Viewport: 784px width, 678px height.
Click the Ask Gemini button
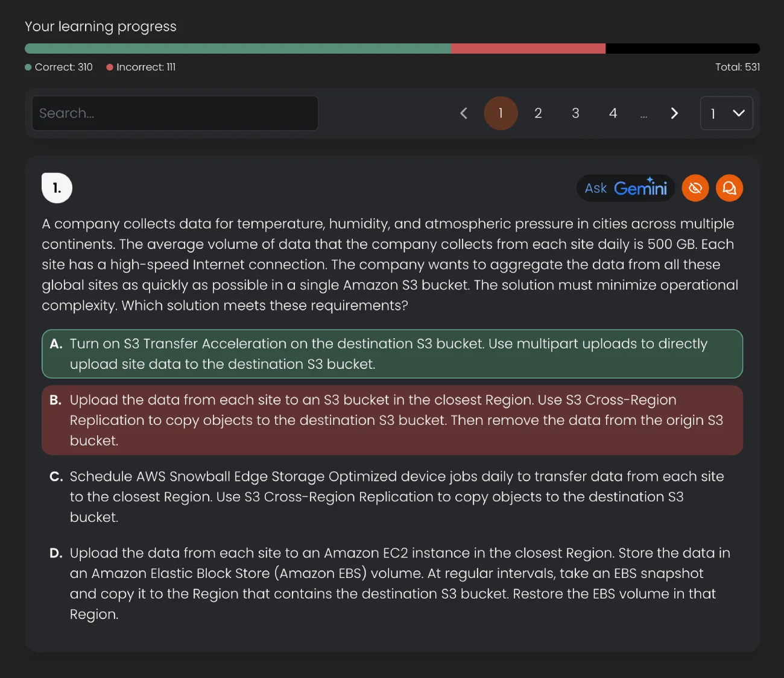pyautogui.click(x=625, y=188)
